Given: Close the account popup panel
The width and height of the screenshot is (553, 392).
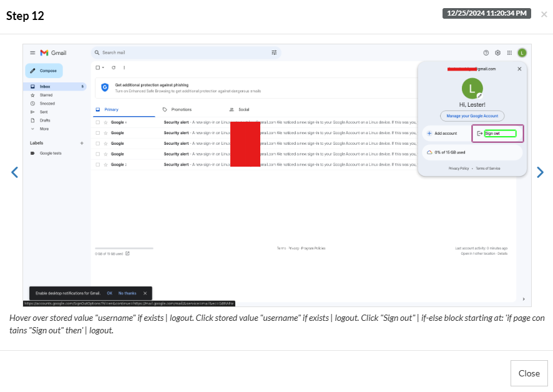Looking at the screenshot, I should 519,69.
